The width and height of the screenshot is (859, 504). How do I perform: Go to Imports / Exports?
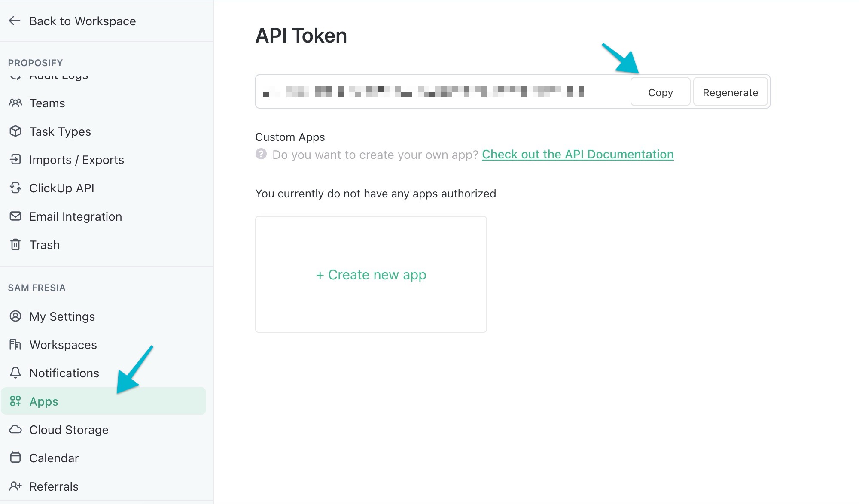pos(76,160)
